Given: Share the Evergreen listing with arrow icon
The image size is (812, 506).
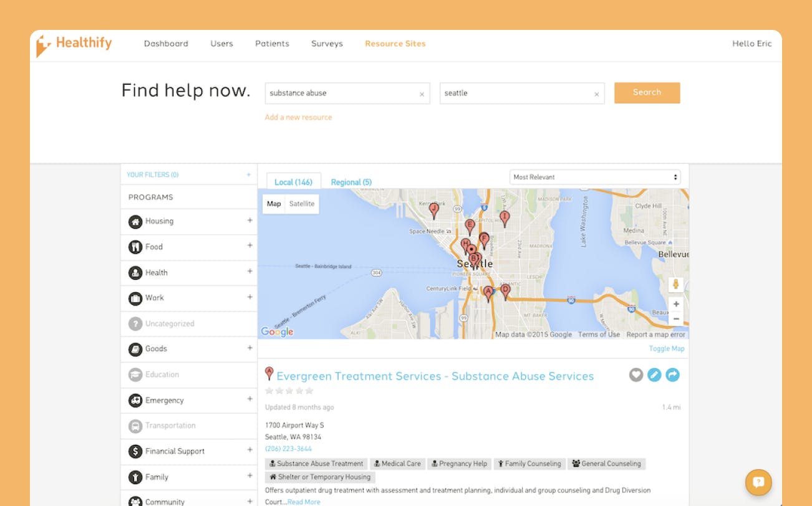Looking at the screenshot, I should [x=672, y=375].
